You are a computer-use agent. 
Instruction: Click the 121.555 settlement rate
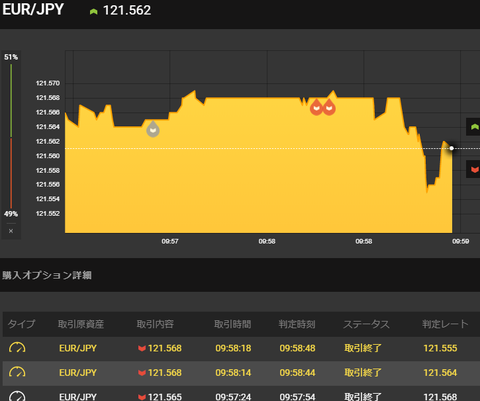tap(440, 348)
